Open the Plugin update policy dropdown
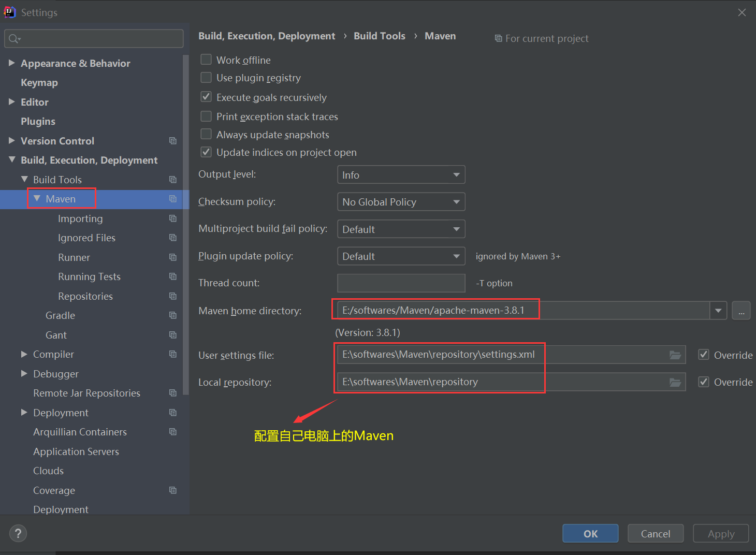This screenshot has height=555, width=756. click(x=401, y=256)
